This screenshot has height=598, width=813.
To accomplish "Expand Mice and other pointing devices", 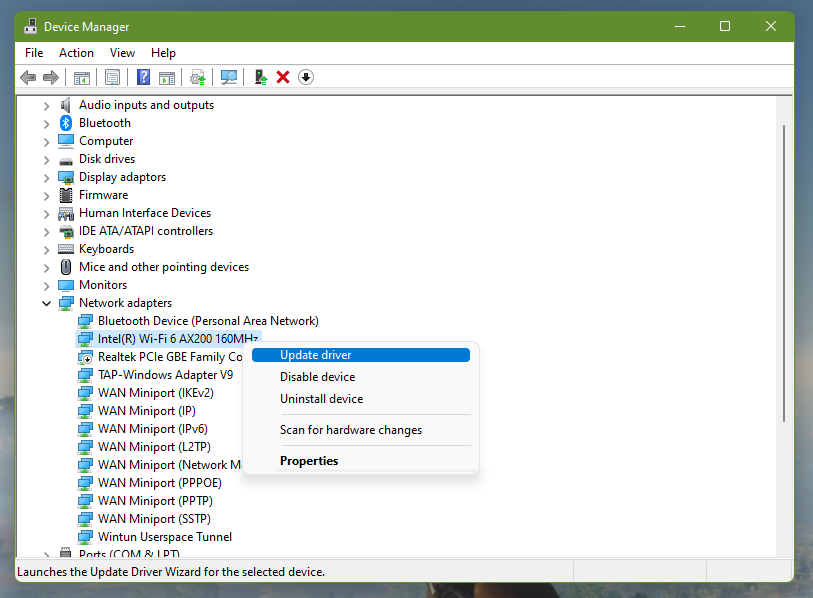I will (47, 268).
